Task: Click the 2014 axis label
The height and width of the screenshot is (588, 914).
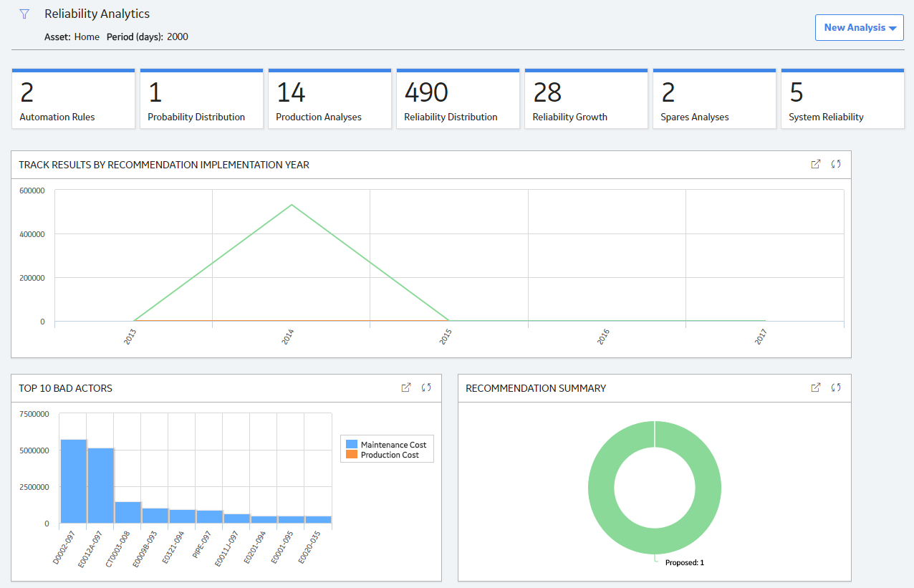Action: (x=289, y=337)
